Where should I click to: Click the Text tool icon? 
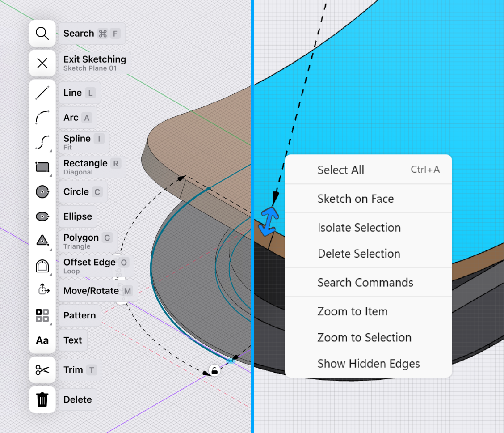[x=42, y=340]
